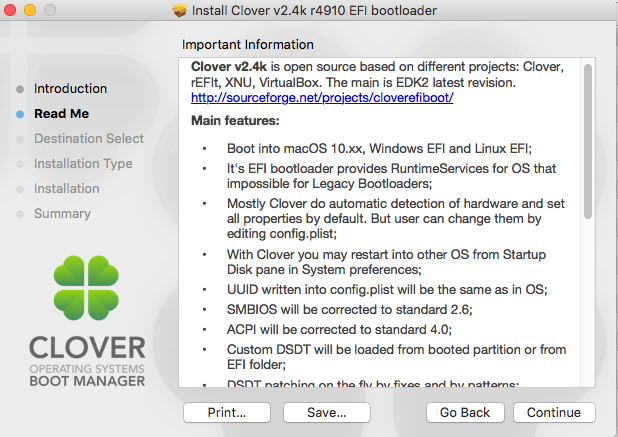Image resolution: width=618 pixels, height=437 pixels.
Task: Click the Installation step bullet
Action: (x=20, y=189)
